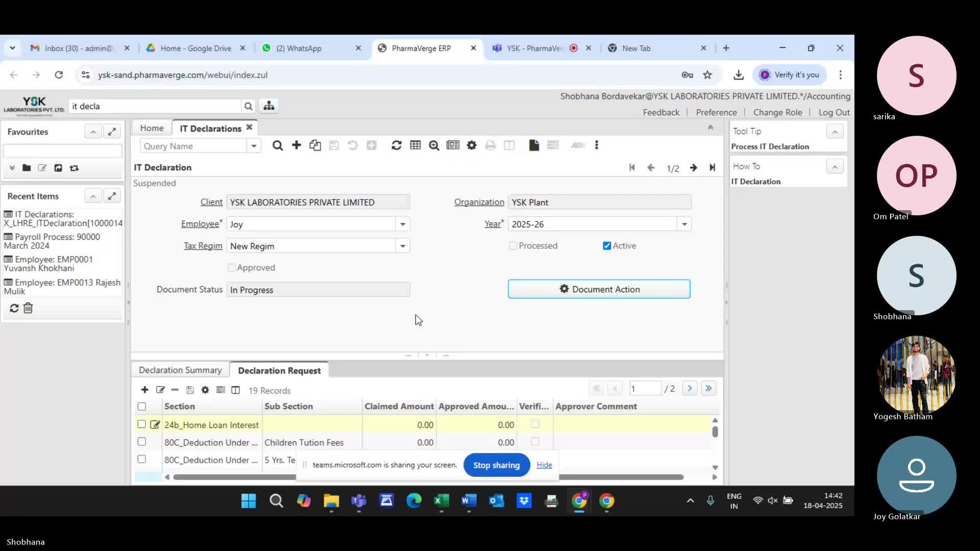Collapse the Favourites panel

(x=93, y=132)
